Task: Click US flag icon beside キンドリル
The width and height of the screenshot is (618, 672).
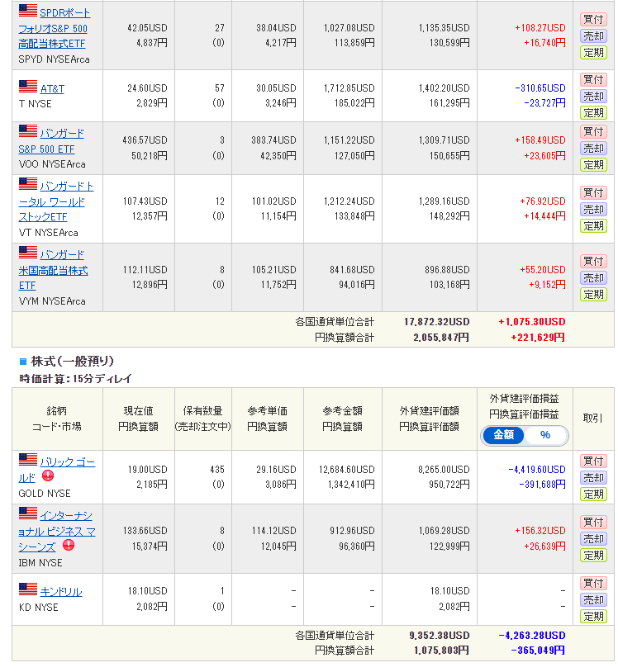Action: coord(28,589)
